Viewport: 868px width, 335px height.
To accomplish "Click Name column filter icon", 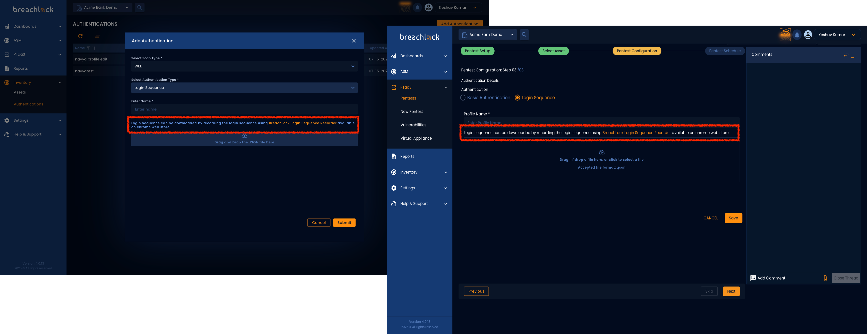I will coord(88,48).
